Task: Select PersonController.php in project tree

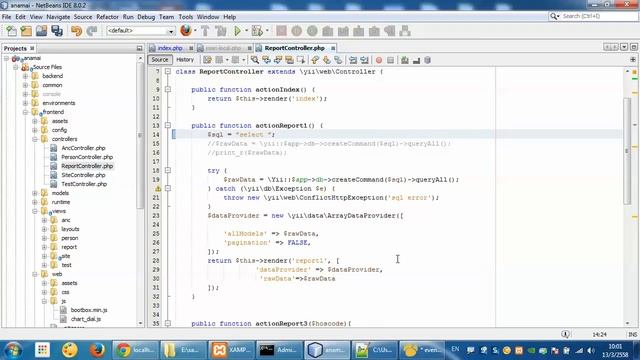Action: [87, 157]
